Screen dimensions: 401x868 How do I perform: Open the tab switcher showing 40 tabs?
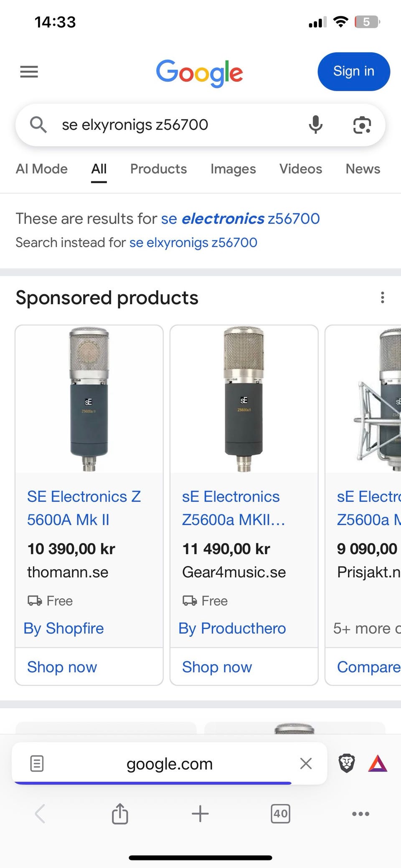280,814
